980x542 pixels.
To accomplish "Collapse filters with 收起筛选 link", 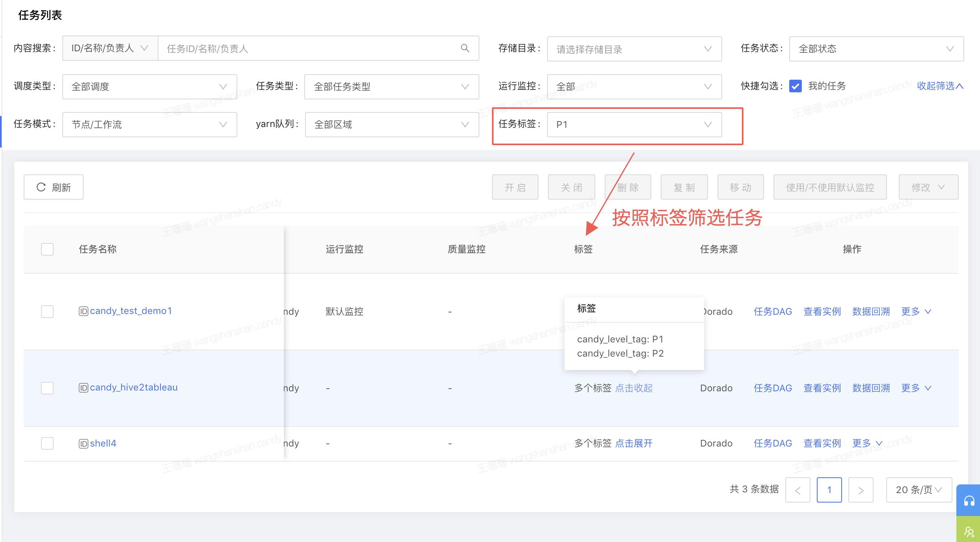I will point(939,86).
